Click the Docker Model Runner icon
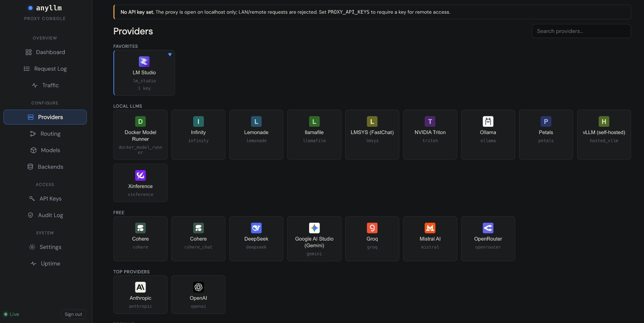 point(140,121)
